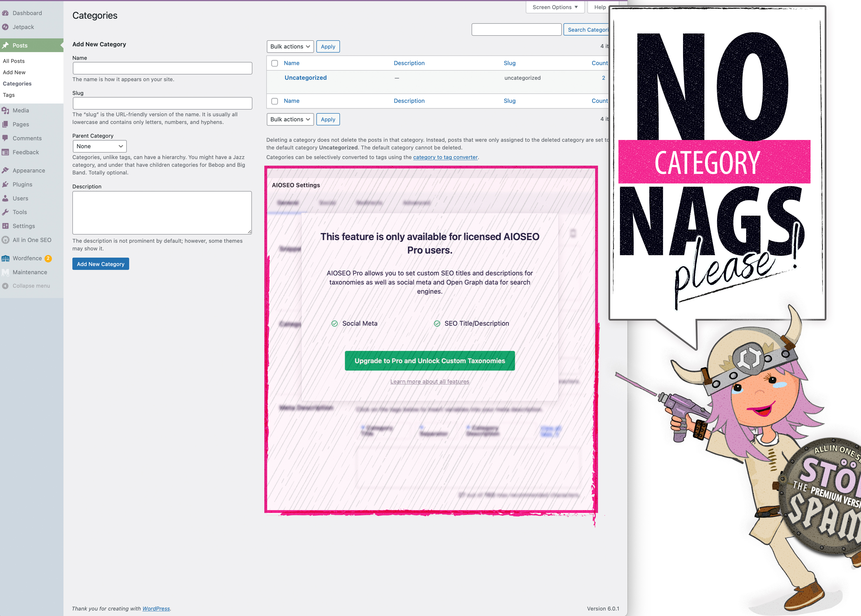The height and width of the screenshot is (616, 861).
Task: Click the top Apply button
Action: [328, 47]
